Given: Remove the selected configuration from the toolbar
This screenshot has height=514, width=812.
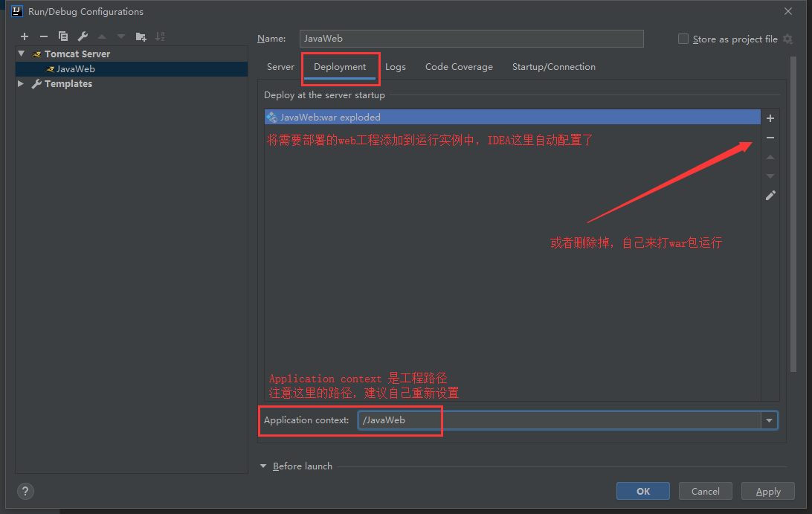Looking at the screenshot, I should (43, 36).
